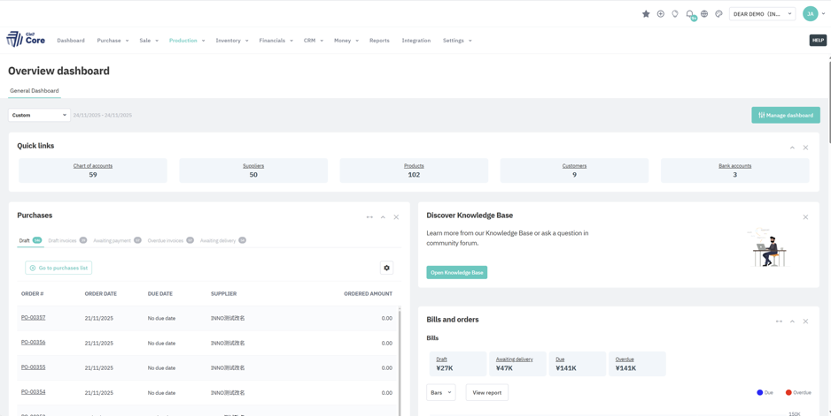The height and width of the screenshot is (416, 832).
Task: Click the globe language icon
Action: (x=704, y=14)
